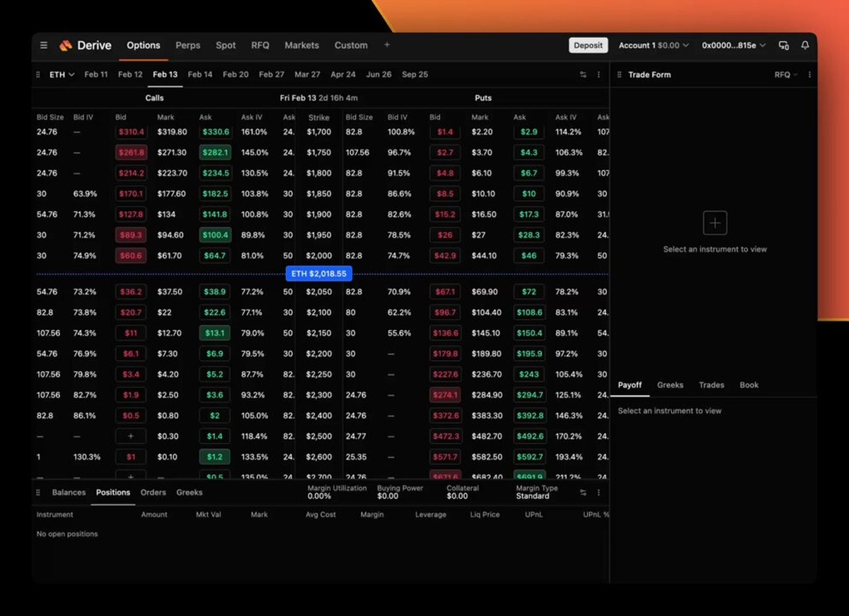Expand the ETH asset selector
Screen dimensions: 849x616
click(x=62, y=74)
